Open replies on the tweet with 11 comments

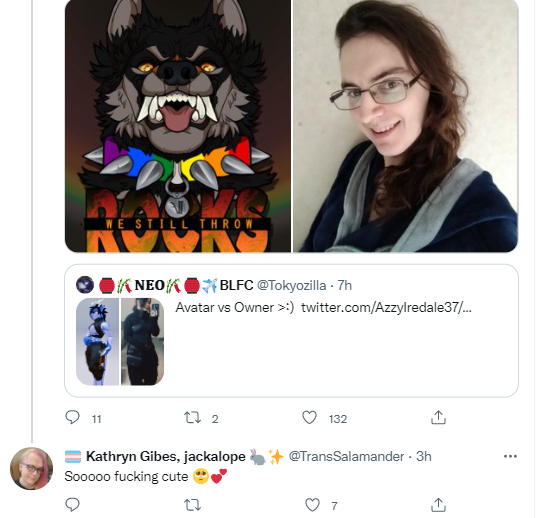click(x=73, y=418)
